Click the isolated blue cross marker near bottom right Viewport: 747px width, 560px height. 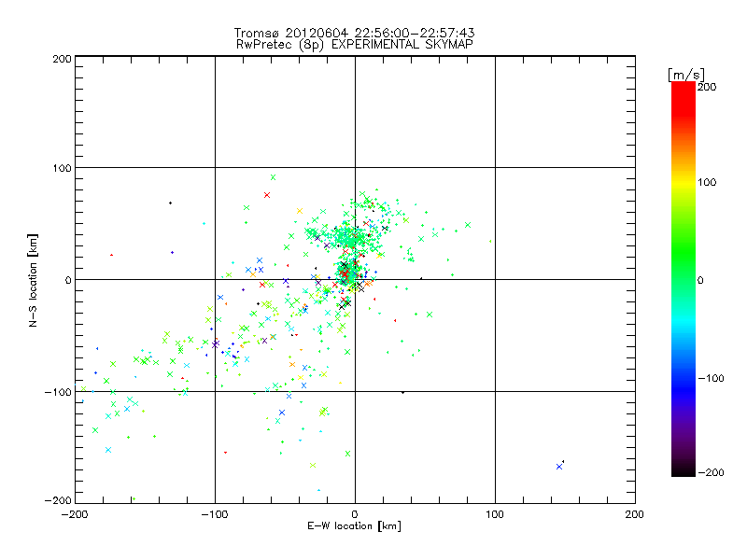(x=559, y=467)
